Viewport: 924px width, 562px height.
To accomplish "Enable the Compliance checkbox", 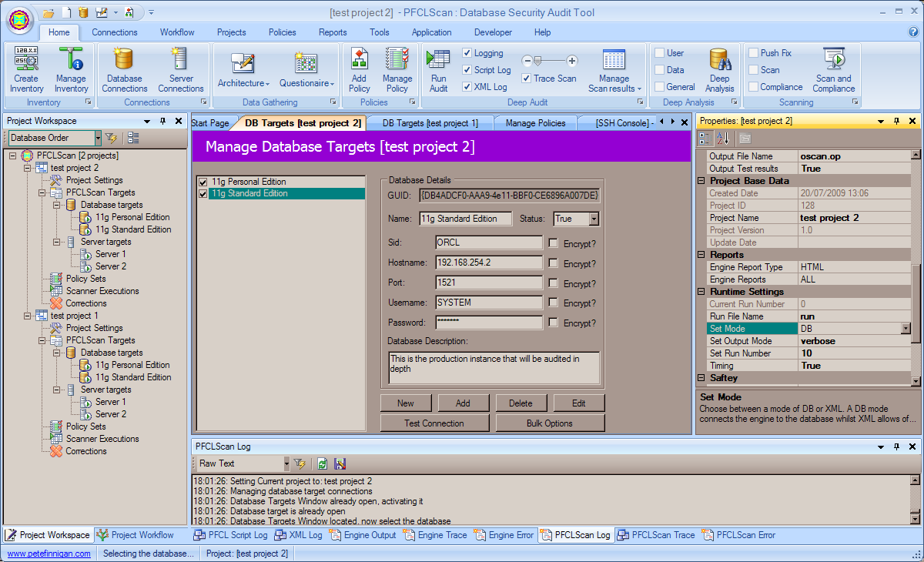I will [754, 87].
